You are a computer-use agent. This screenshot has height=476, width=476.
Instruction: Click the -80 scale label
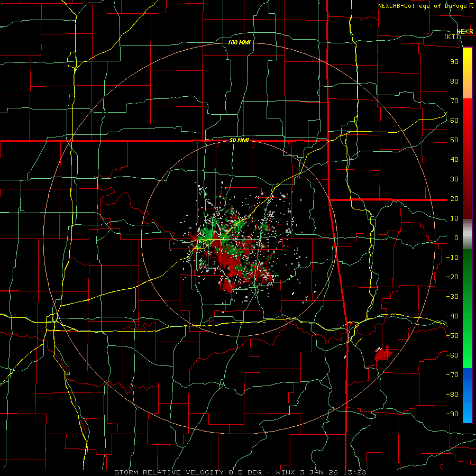tap(452, 395)
